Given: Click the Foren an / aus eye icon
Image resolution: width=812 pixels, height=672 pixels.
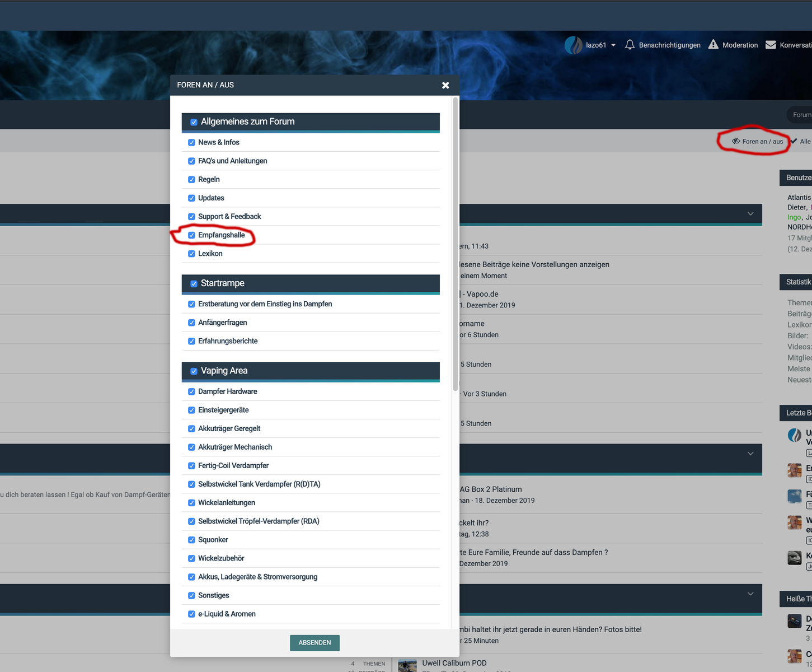Looking at the screenshot, I should click(x=736, y=142).
